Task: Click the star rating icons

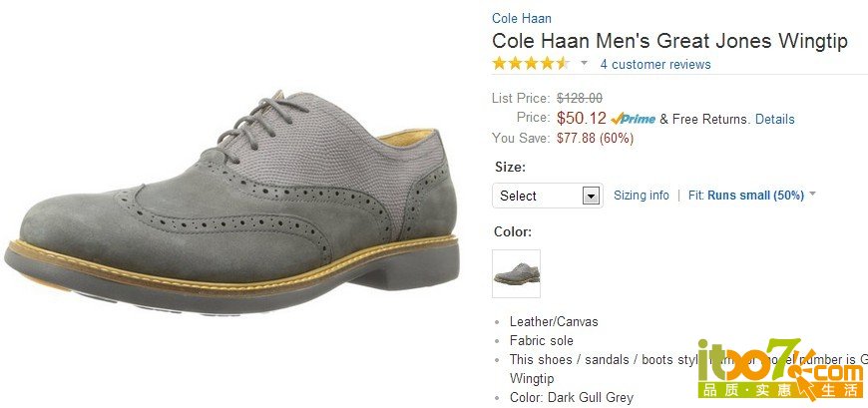Action: pos(531,63)
